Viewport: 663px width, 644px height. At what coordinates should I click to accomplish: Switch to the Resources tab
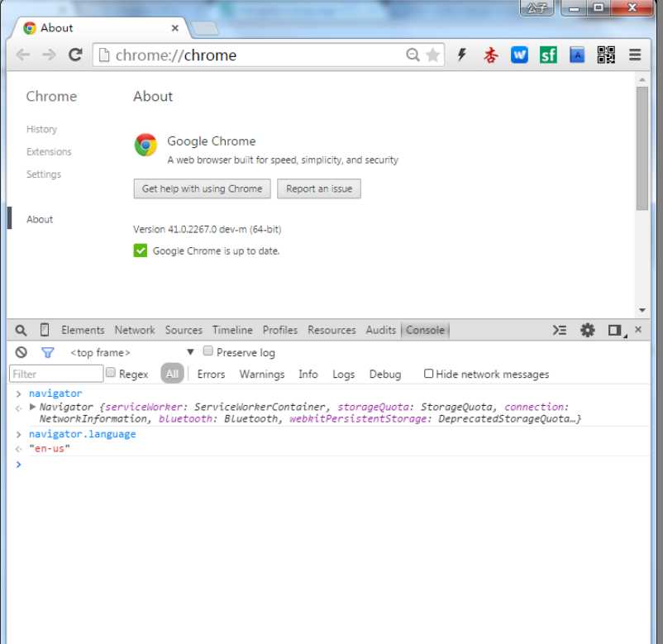click(x=331, y=330)
